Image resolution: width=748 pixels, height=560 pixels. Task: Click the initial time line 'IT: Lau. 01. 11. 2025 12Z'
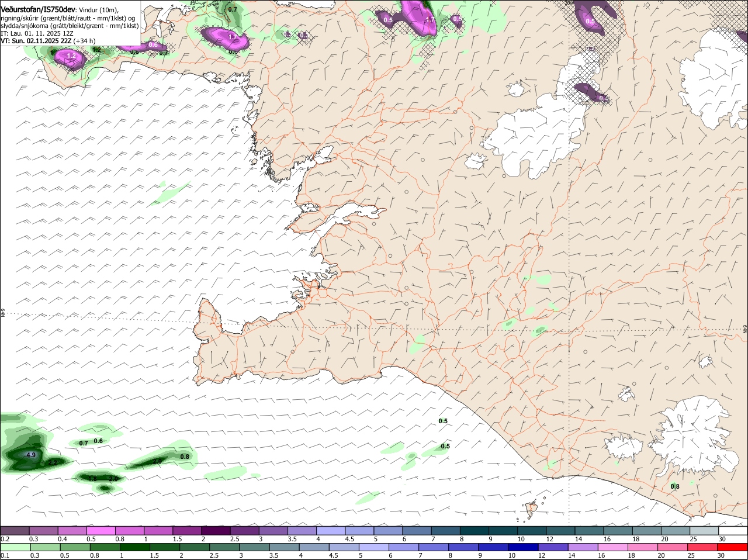coord(37,33)
